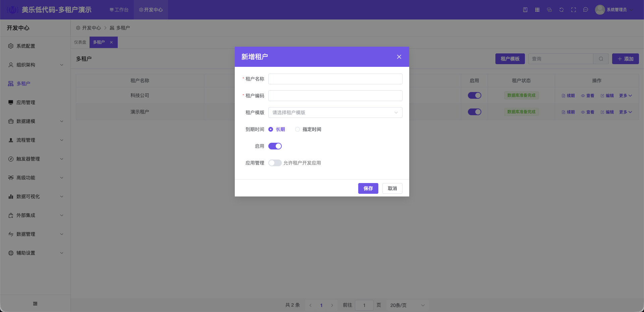Click page number 1 in pagination
Viewport: 644px width, 312px height.
321,305
